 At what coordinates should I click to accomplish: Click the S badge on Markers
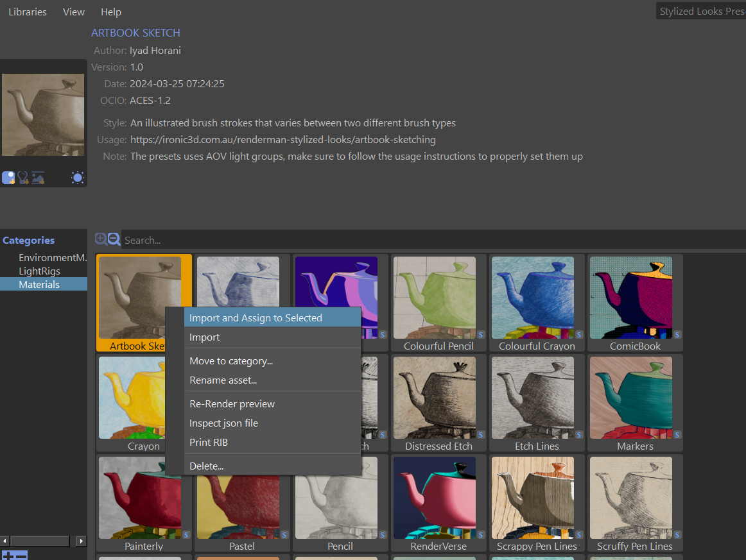pos(677,434)
